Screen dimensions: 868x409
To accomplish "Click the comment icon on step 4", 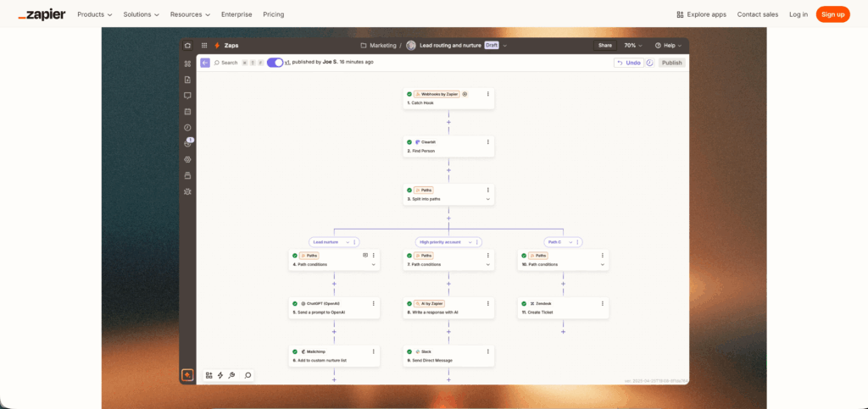I will (365, 255).
